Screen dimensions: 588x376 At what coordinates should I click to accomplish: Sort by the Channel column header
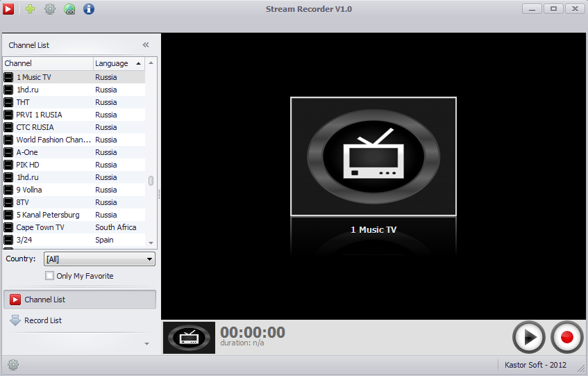pyautogui.click(x=47, y=63)
